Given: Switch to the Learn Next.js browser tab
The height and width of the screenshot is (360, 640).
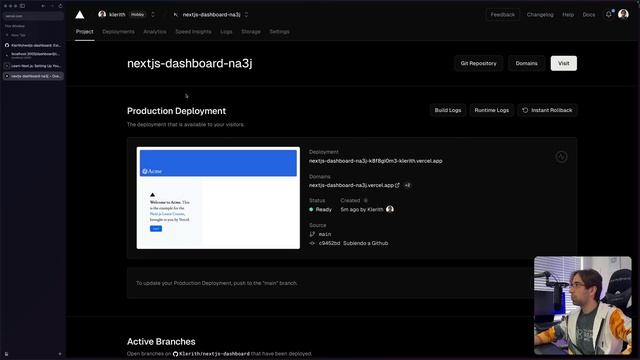Looking at the screenshot, I should pyautogui.click(x=33, y=66).
